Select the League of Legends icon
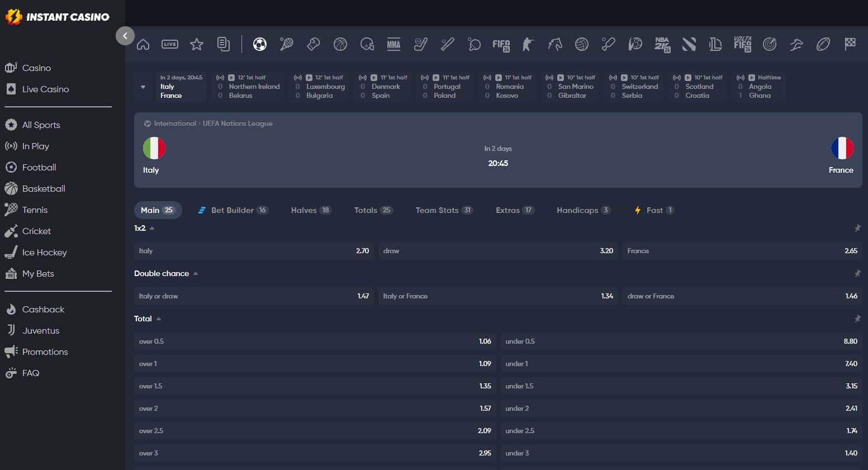The height and width of the screenshot is (470, 868). tap(715, 44)
